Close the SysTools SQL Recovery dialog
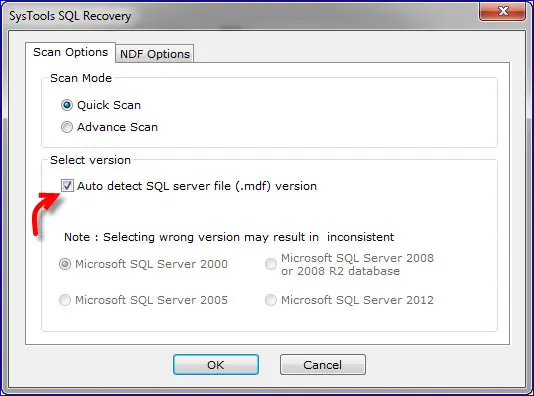Screen dimensions: 534x396 [502, 12]
